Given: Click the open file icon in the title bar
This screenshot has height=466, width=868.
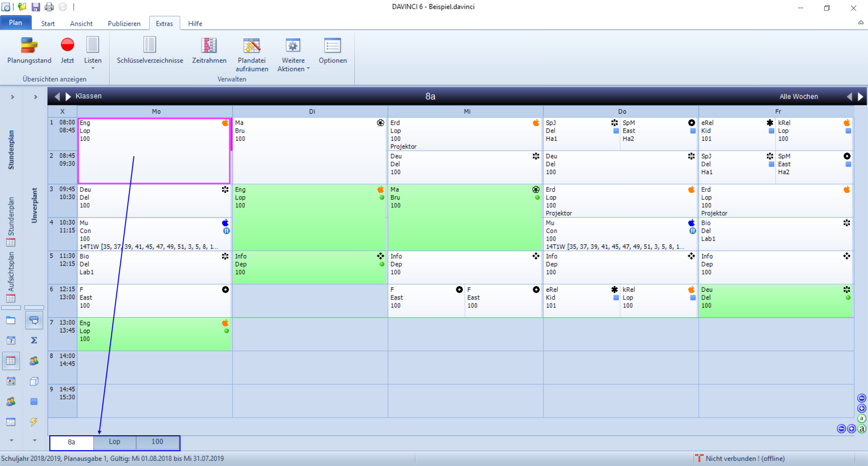Looking at the screenshot, I should pos(22,7).
